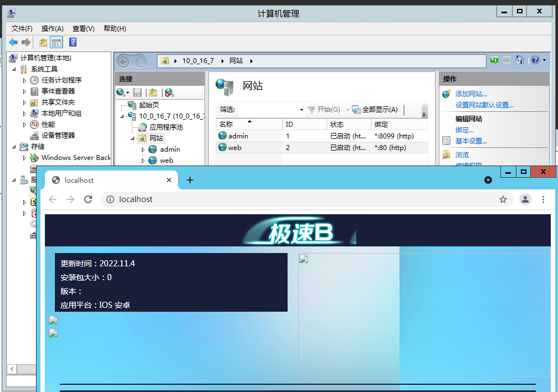
Task: Expand the 任务计划程序 node
Action: pos(24,80)
